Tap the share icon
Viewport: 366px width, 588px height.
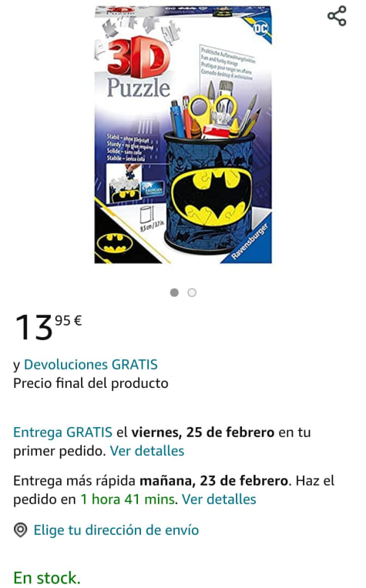pyautogui.click(x=337, y=16)
